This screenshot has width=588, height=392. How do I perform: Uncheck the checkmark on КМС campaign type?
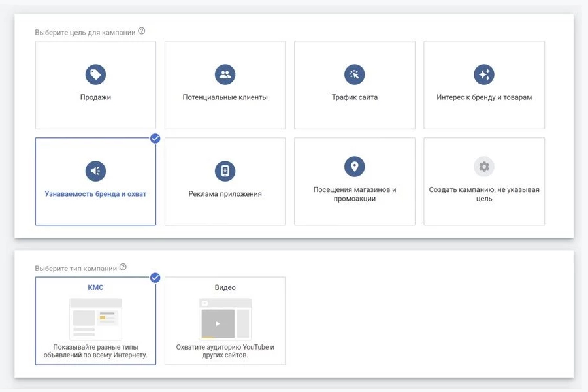coord(155,278)
